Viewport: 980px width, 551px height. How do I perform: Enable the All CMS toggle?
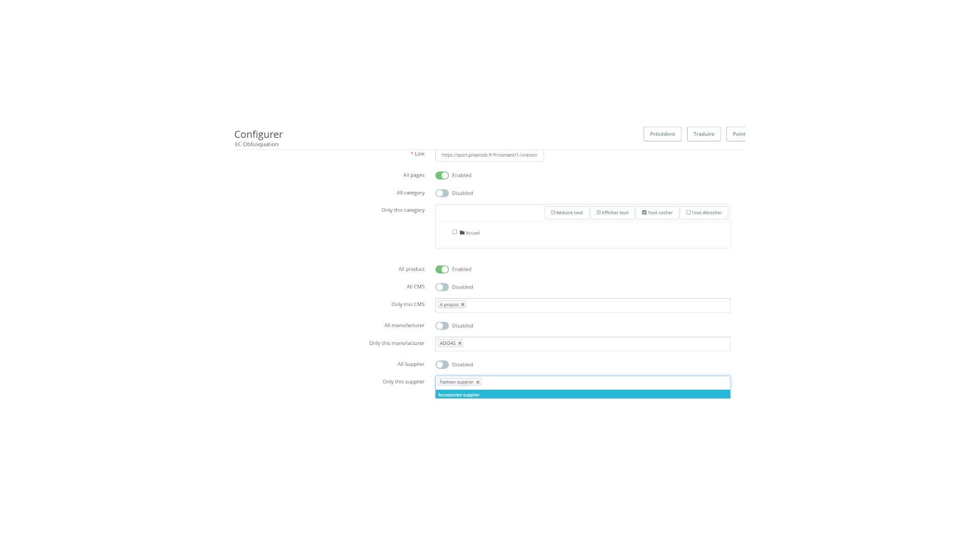[442, 287]
